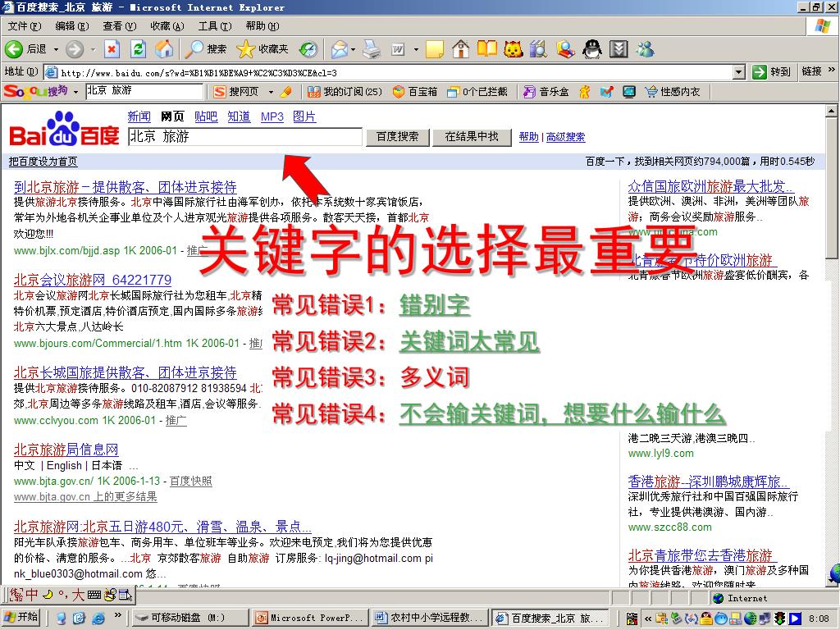The width and height of the screenshot is (840, 630).
Task: Switch to Baidu 贴吧 tab
Action: (206, 116)
